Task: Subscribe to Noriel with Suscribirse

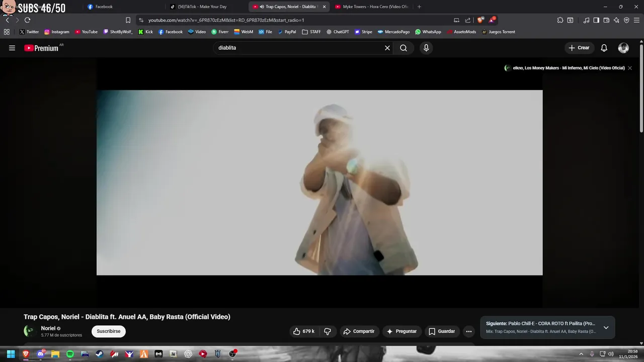Action: pos(109,331)
